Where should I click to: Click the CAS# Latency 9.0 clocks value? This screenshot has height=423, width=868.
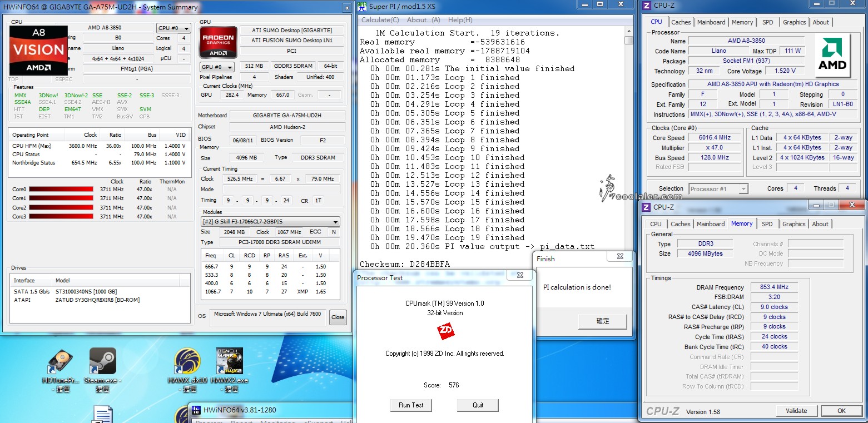click(774, 307)
